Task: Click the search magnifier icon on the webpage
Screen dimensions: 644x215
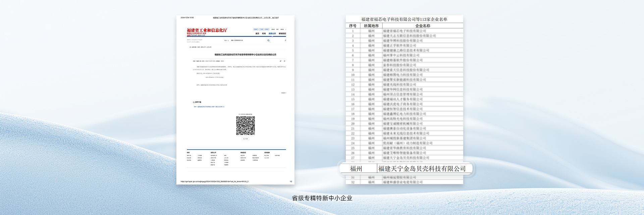Action: pos(268,40)
